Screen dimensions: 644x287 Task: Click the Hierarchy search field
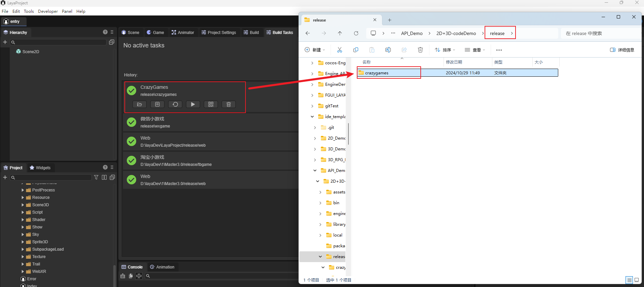(61, 42)
